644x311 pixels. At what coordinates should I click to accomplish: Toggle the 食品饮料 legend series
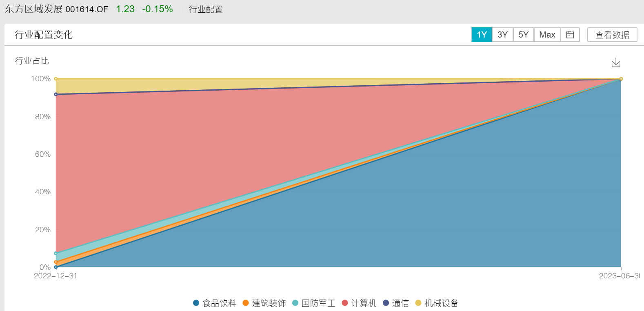[215, 303]
